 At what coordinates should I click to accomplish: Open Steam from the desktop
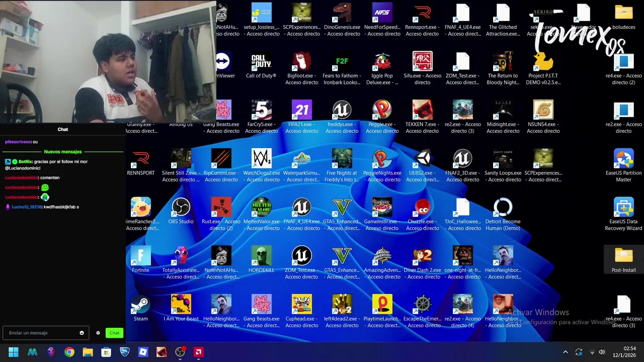click(140, 309)
